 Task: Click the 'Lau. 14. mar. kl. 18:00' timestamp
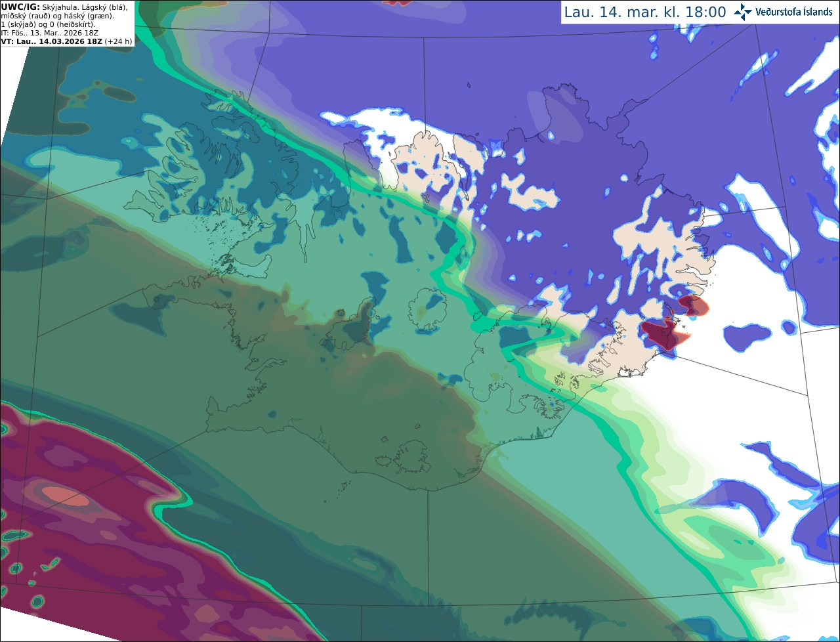point(645,12)
